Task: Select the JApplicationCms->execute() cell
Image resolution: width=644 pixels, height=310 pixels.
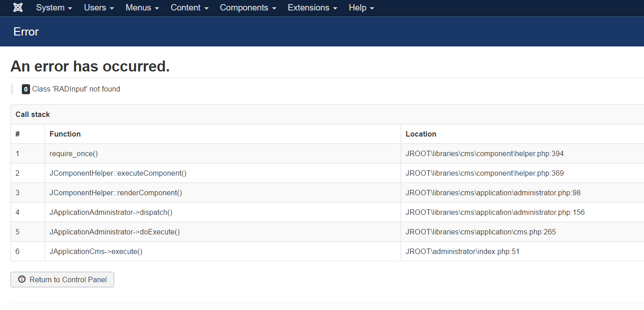Action: click(96, 251)
